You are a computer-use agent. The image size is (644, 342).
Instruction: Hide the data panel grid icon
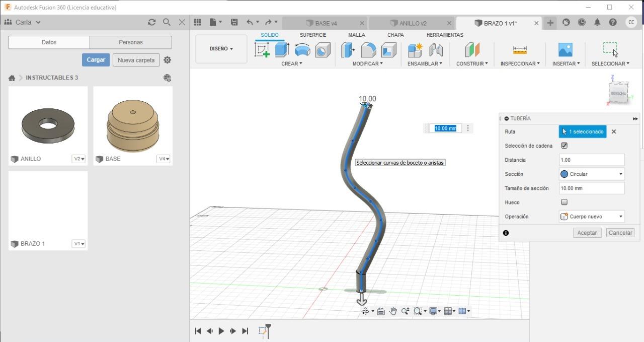pos(198,22)
